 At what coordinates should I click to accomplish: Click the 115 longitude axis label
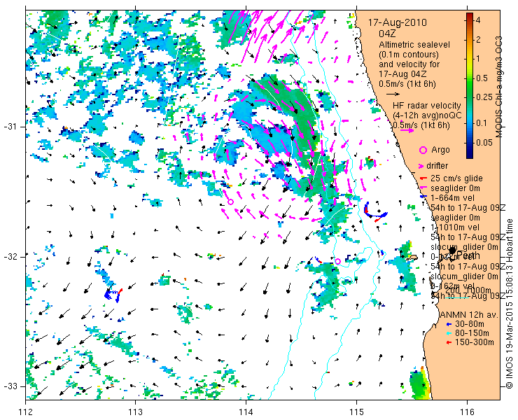pyautogui.click(x=356, y=412)
